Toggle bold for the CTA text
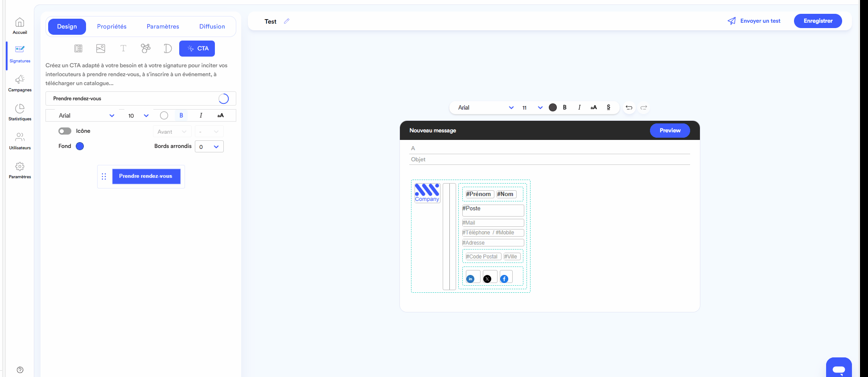This screenshot has width=868, height=377. tap(181, 115)
